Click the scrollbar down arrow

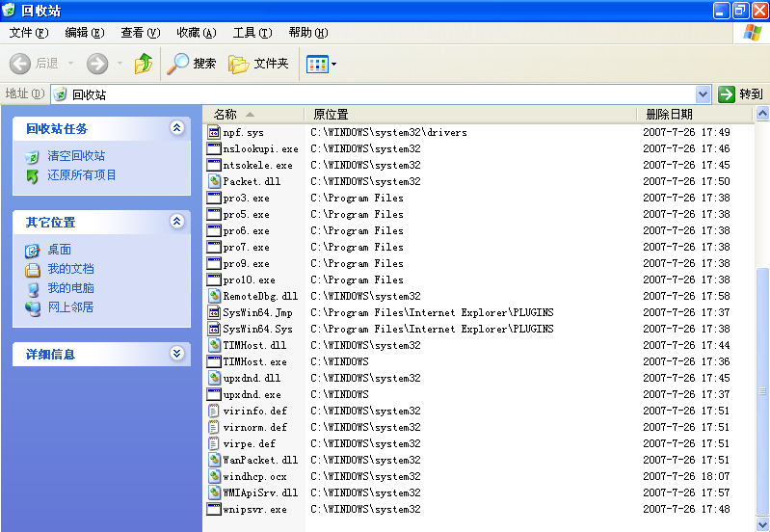762,523
